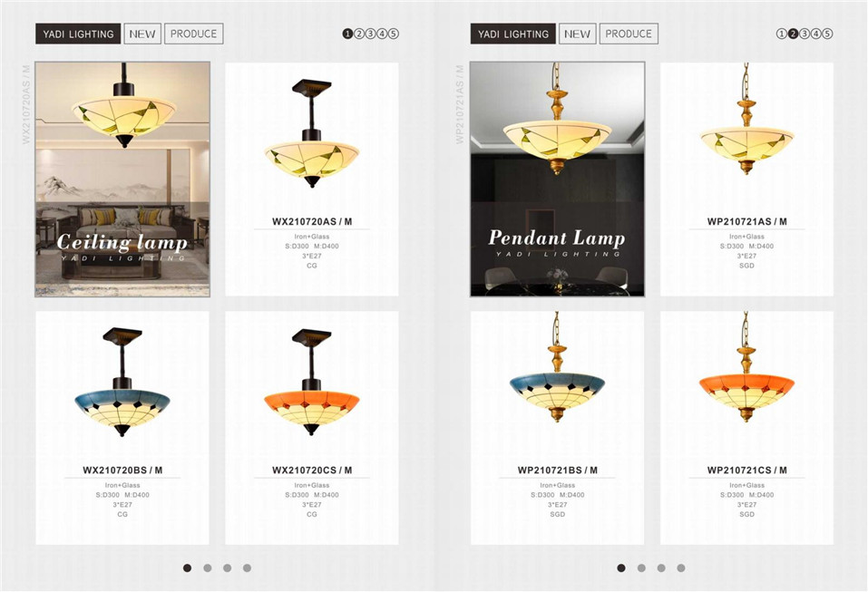Image resolution: width=868 pixels, height=592 pixels.
Task: Select blue WP210721BS / M pendant image
Action: point(557,367)
